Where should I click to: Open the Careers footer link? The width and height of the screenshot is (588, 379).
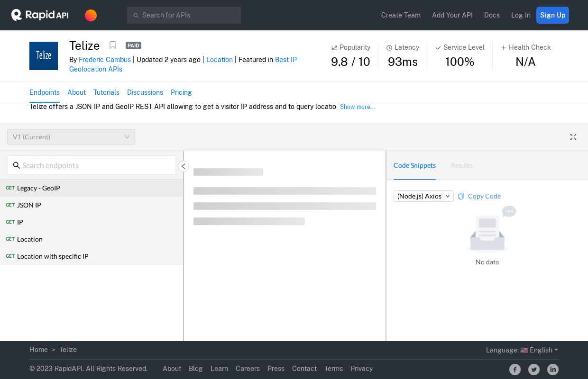click(248, 369)
